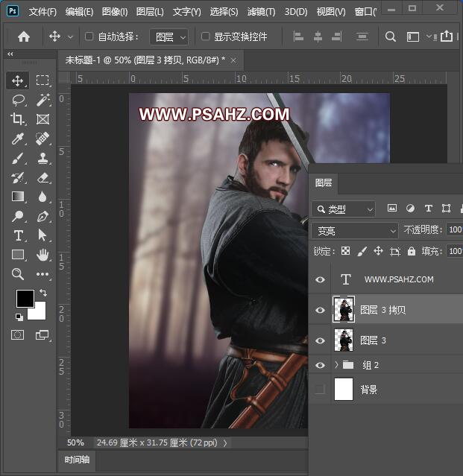Select the 图层 3 layer thumbnail

click(343, 340)
